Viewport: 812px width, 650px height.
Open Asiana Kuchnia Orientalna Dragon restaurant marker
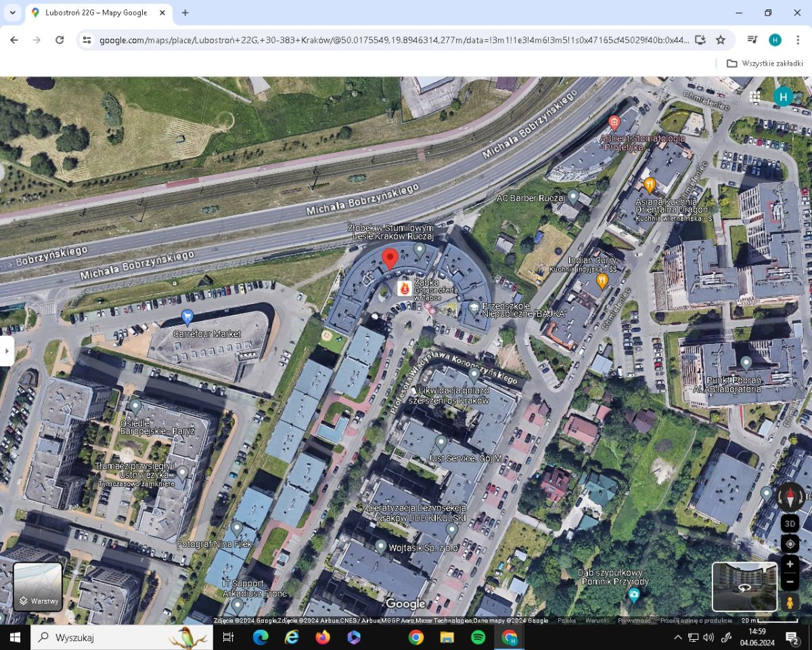click(x=650, y=184)
